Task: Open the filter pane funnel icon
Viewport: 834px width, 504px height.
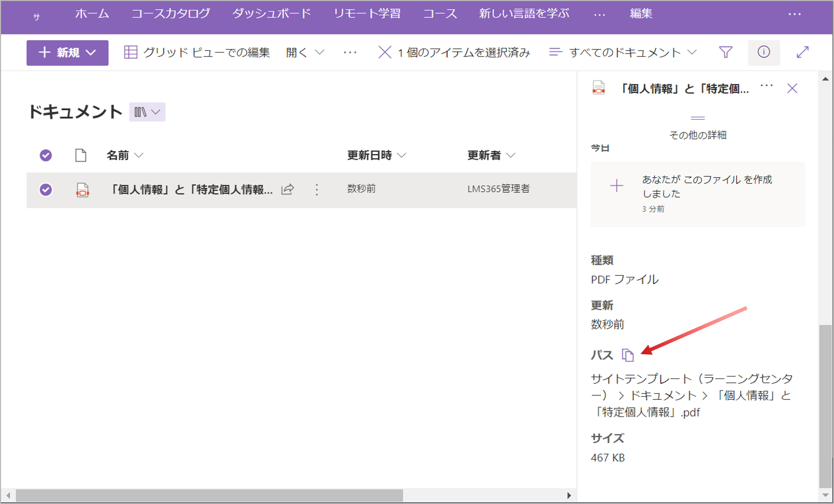Action: [x=725, y=53]
